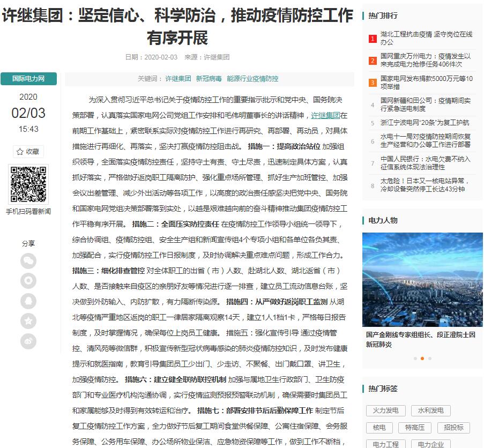Image resolution: width=484 pixels, height=448 pixels.
Task: Click the 特高压 tag
Action: tap(415, 428)
